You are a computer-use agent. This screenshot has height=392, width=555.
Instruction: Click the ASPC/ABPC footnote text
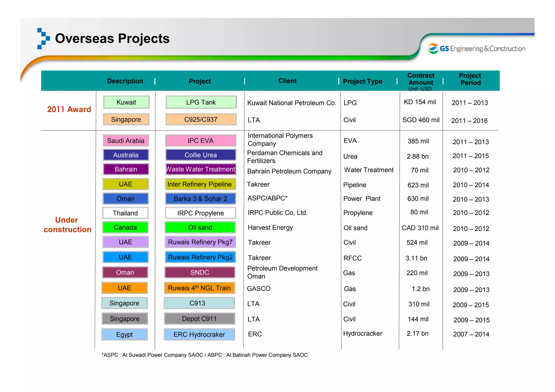tap(205, 355)
